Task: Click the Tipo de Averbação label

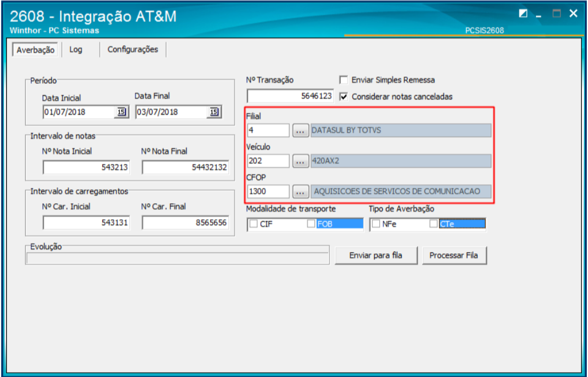Action: (401, 209)
